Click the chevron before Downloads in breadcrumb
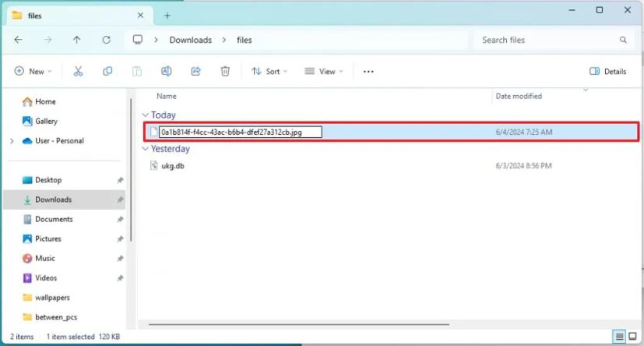 156,40
